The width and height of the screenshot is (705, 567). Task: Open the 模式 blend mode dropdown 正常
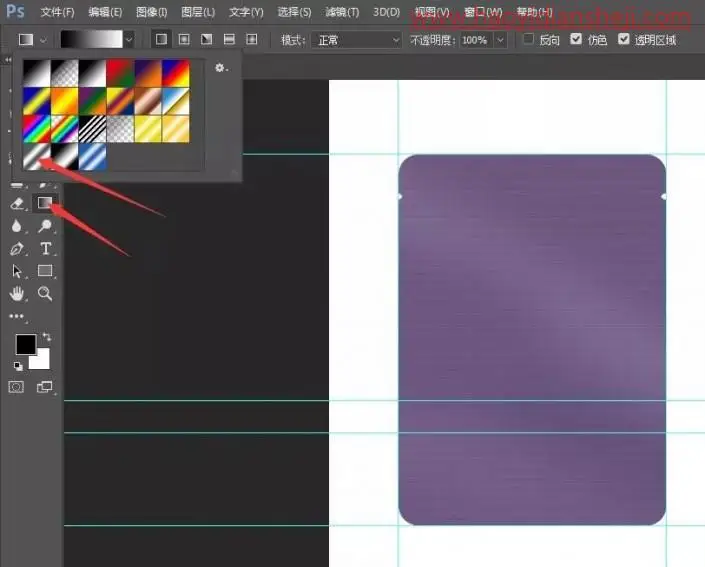[357, 40]
